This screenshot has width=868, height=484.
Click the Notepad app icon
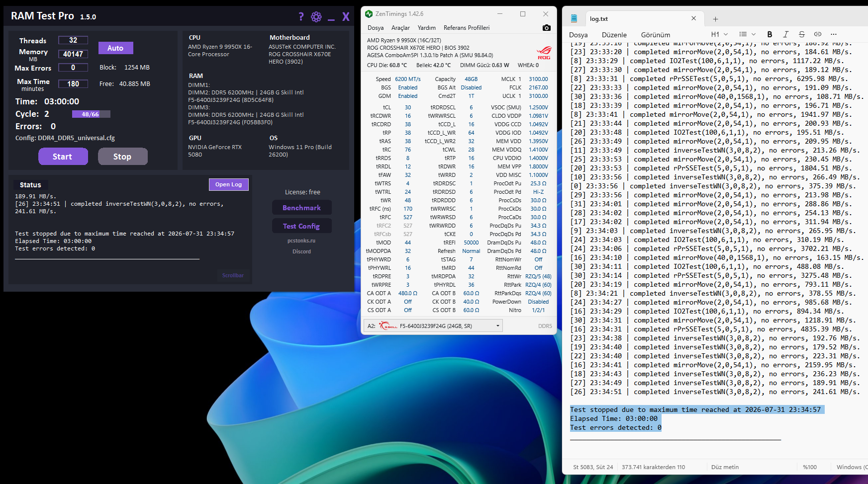coord(574,18)
